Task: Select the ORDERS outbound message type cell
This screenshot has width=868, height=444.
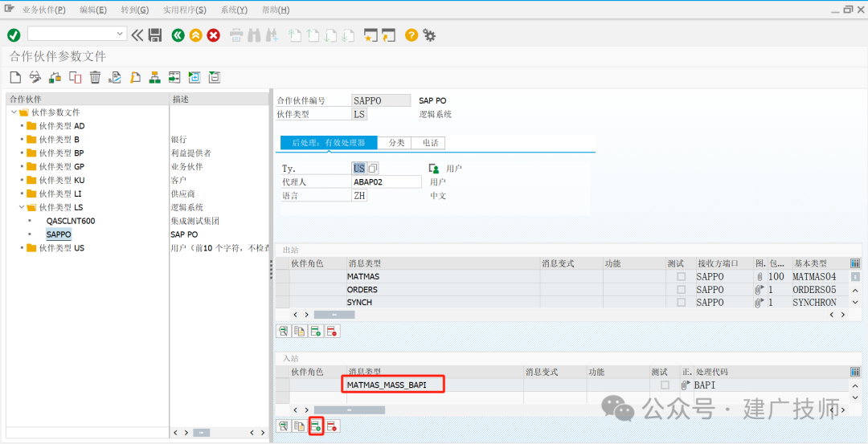Action: 443,289
